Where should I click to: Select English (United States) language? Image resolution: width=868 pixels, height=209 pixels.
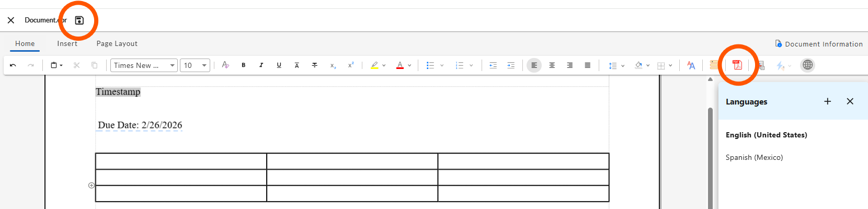(767, 135)
